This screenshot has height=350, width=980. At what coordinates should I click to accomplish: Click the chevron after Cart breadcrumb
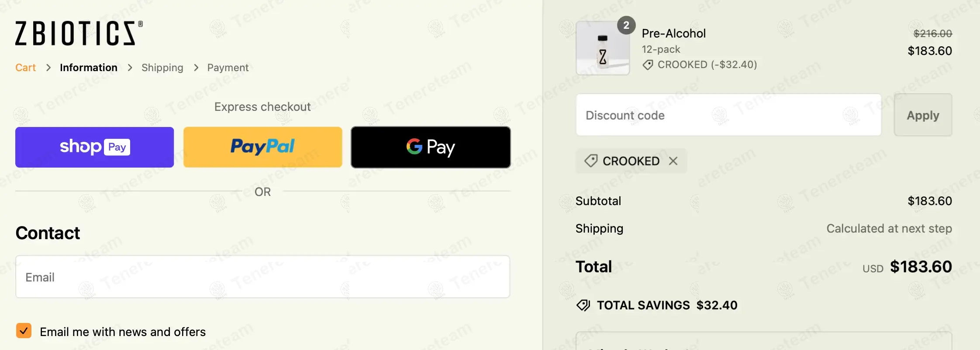(48, 68)
